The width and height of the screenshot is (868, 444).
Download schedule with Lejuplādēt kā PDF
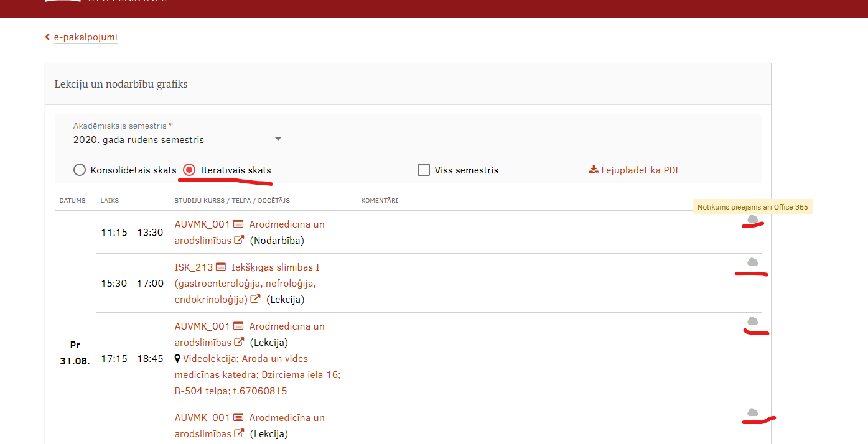click(x=635, y=170)
